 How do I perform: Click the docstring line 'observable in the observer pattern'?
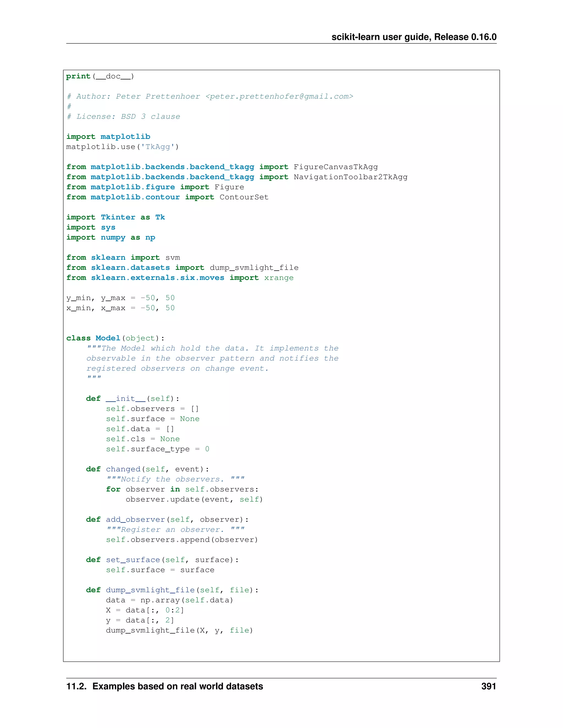click(x=212, y=358)
